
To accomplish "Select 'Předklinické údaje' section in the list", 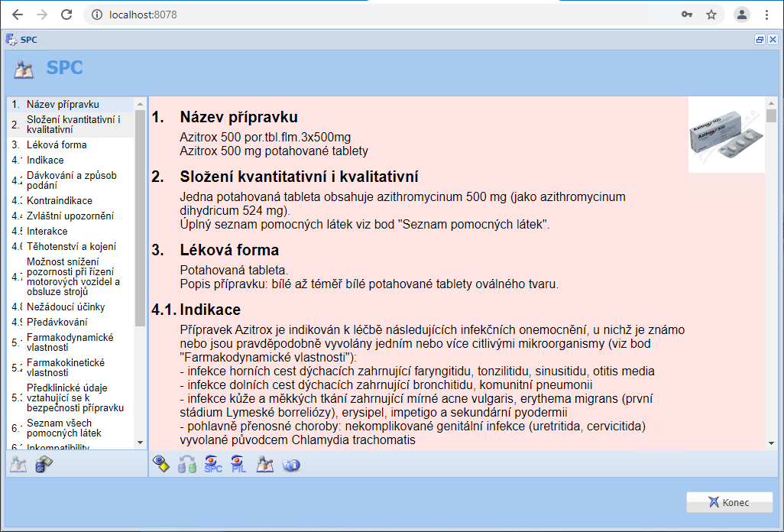I will click(71, 397).
